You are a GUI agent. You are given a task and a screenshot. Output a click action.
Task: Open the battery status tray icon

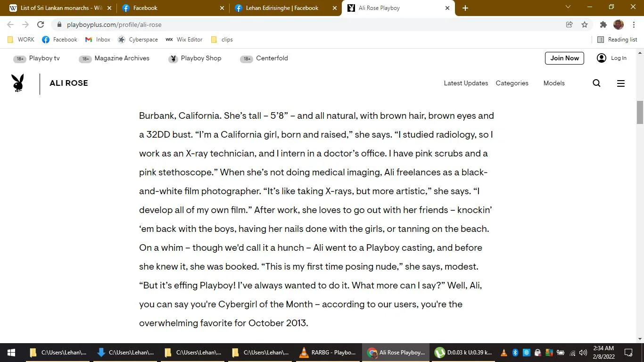[x=561, y=353]
